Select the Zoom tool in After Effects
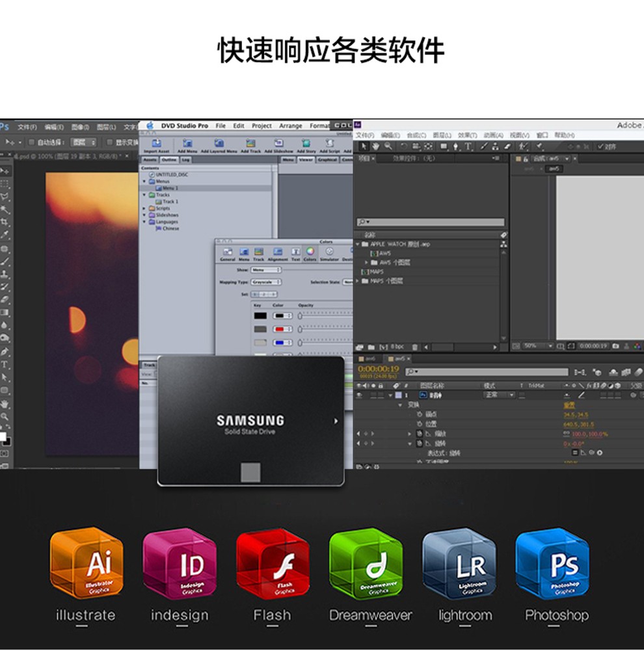The image size is (644, 651). click(388, 146)
